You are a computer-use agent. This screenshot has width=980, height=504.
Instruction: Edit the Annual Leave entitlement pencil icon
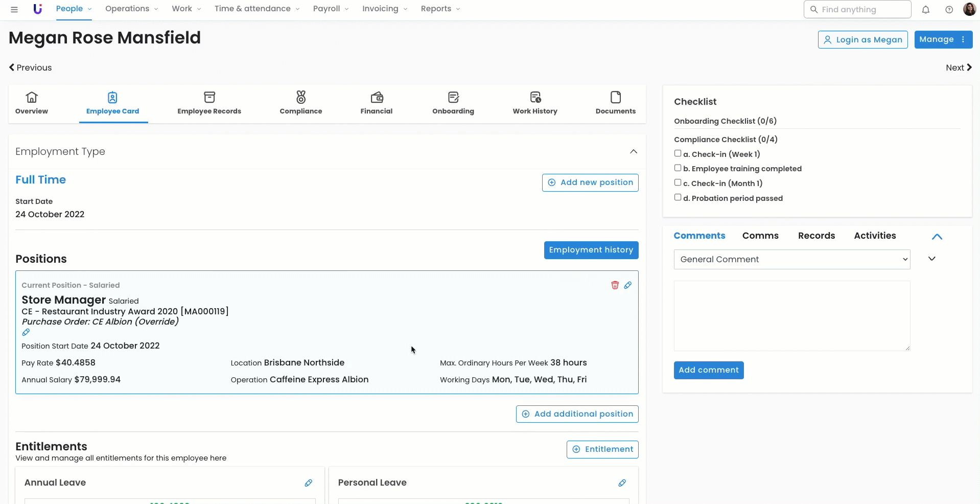pos(309,483)
